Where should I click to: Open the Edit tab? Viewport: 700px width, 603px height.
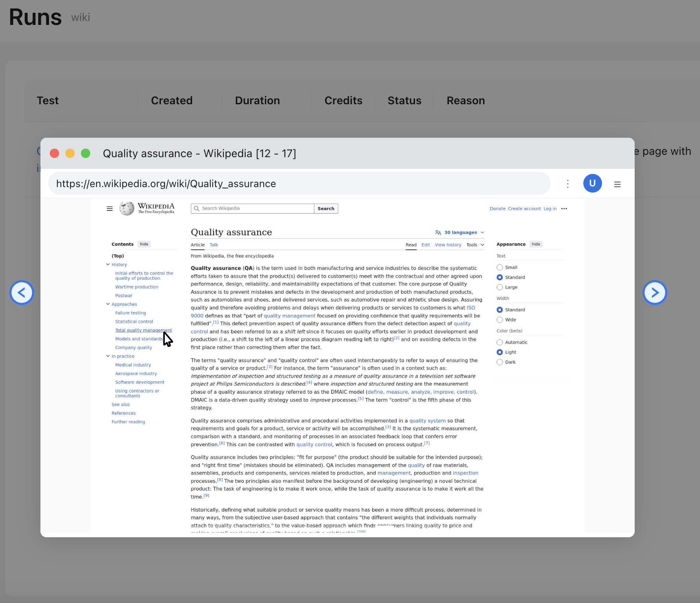click(426, 245)
